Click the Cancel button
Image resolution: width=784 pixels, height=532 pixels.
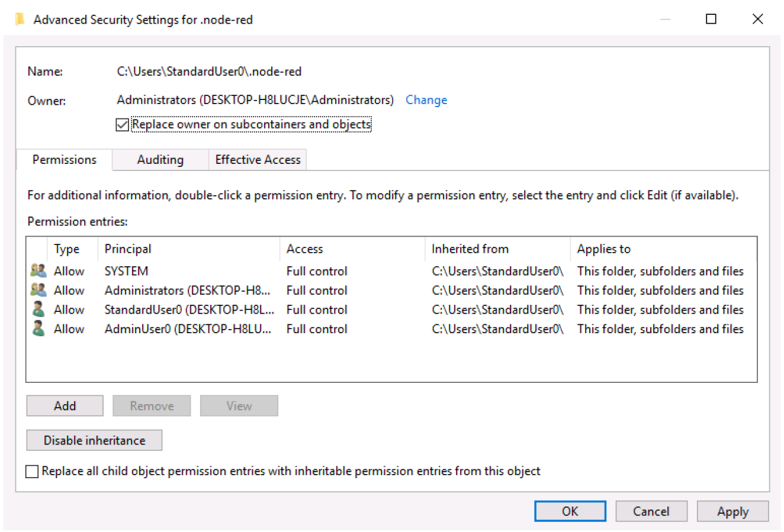pos(651,511)
